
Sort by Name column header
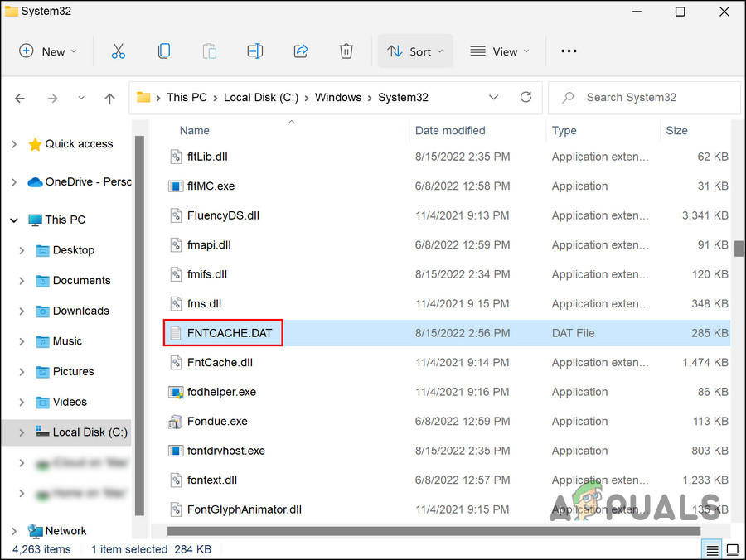[x=195, y=131]
